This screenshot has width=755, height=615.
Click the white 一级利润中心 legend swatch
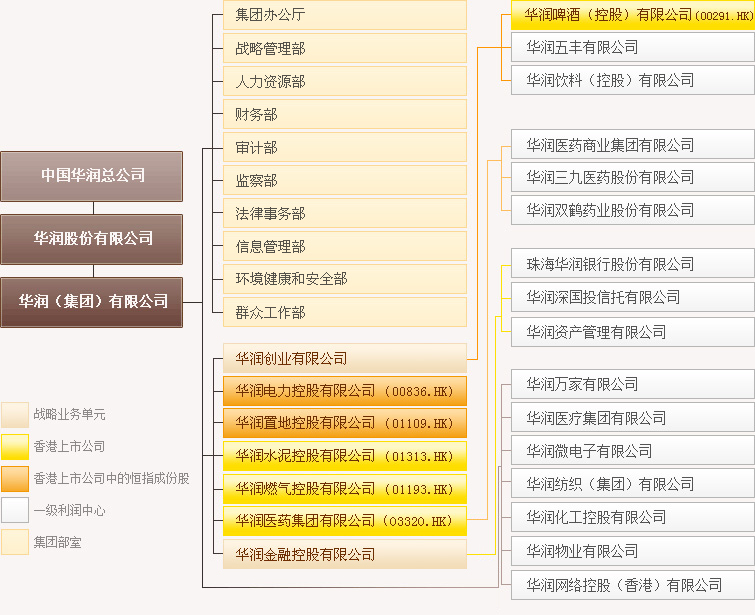(15, 510)
